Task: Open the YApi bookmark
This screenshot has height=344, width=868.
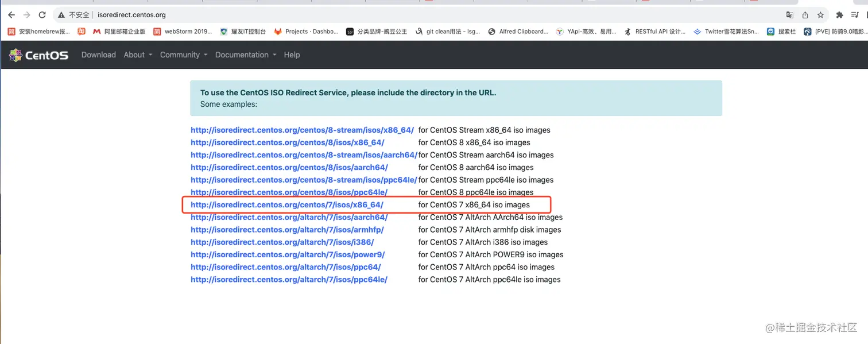Action: [x=586, y=32]
